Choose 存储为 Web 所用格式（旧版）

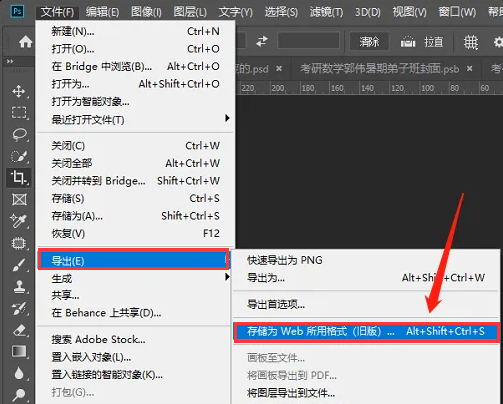pos(366,332)
